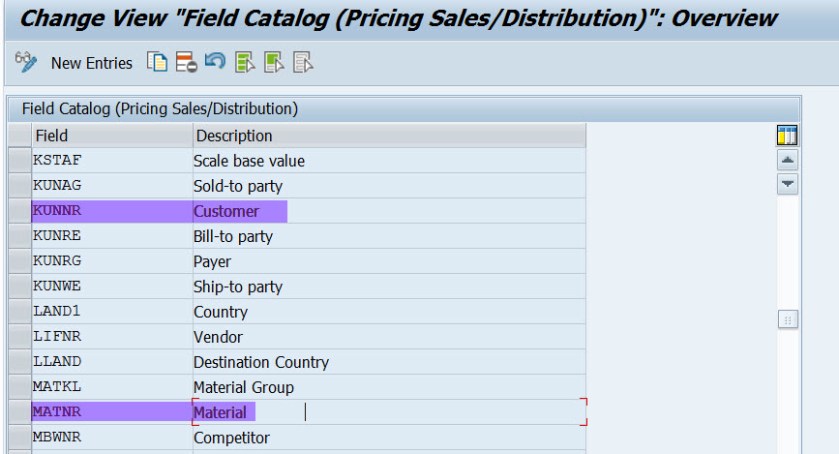The image size is (839, 454).
Task: Toggle Display/Change mode glasses-pencil icon
Action: click(29, 65)
